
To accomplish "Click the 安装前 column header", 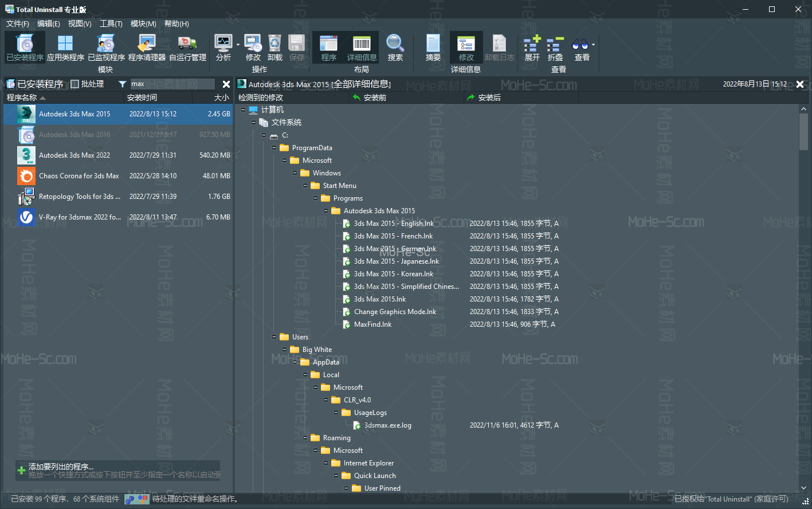I will (406, 97).
